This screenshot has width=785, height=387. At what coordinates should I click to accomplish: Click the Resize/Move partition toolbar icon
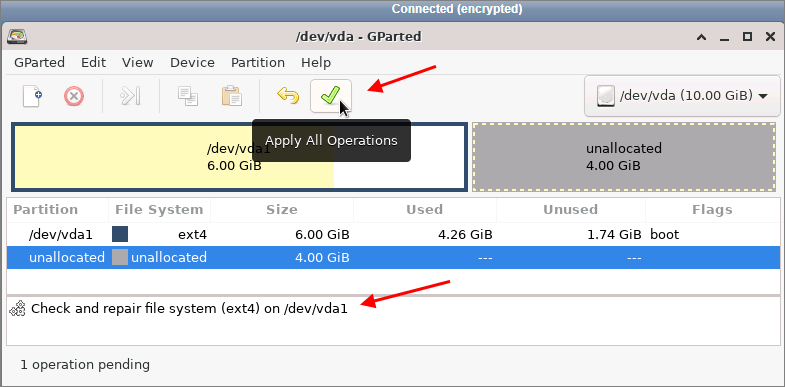[130, 96]
